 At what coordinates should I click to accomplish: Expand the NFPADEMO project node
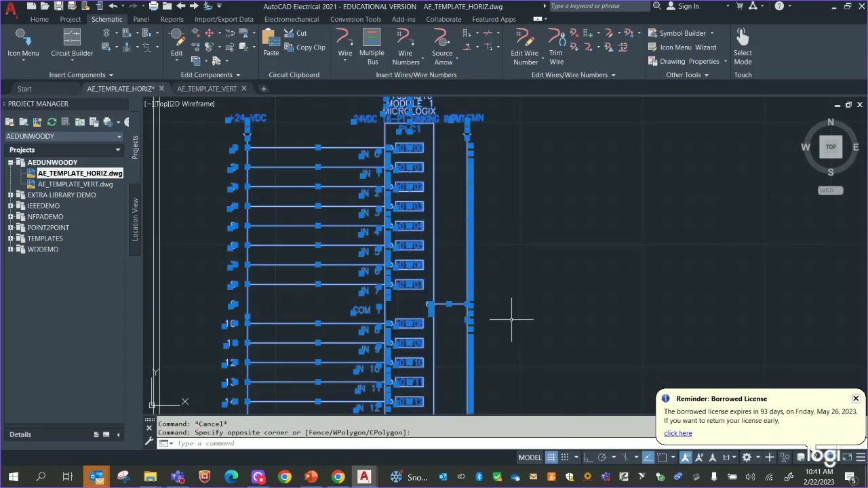[x=11, y=217]
